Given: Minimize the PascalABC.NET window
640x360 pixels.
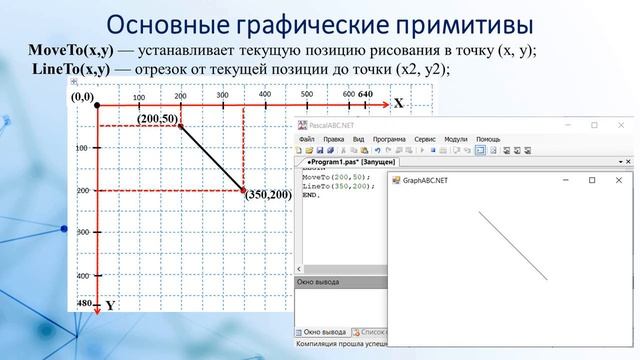Looking at the screenshot, I should tap(568, 125).
